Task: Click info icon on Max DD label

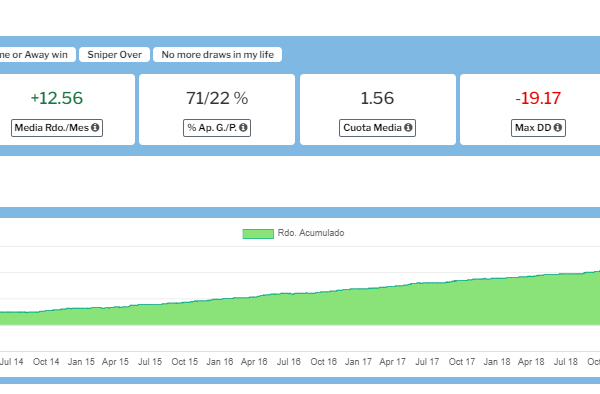Action: 558,127
